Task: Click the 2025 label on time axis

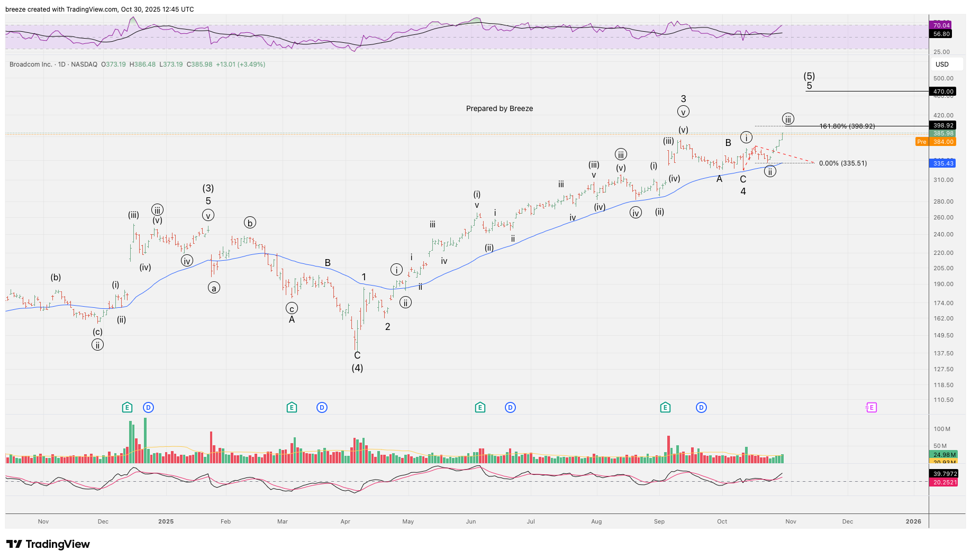Action: click(x=166, y=521)
